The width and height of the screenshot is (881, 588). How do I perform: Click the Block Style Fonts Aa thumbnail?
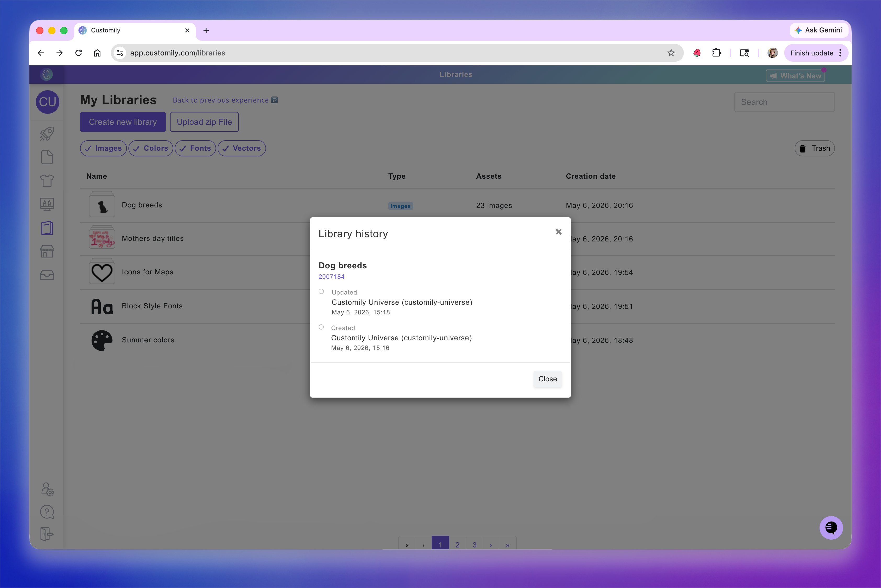pos(102,306)
